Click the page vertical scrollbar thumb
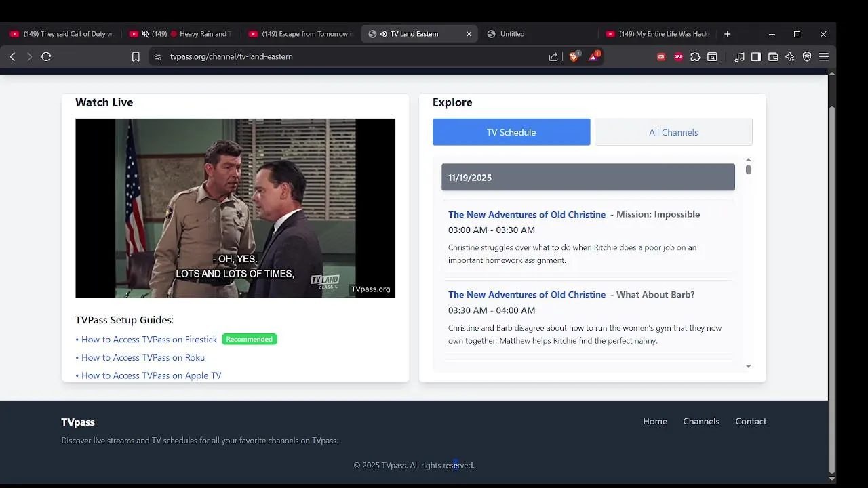868x488 pixels. pos(832,289)
